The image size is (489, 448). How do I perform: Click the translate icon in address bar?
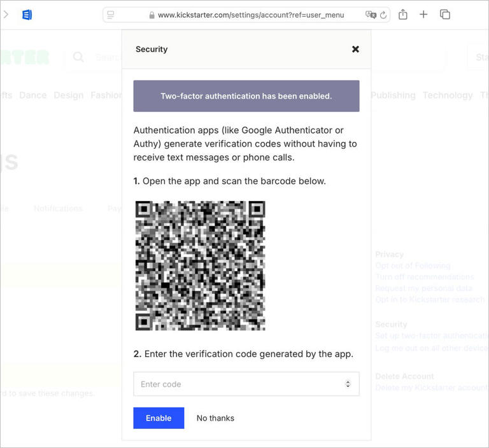tap(370, 15)
